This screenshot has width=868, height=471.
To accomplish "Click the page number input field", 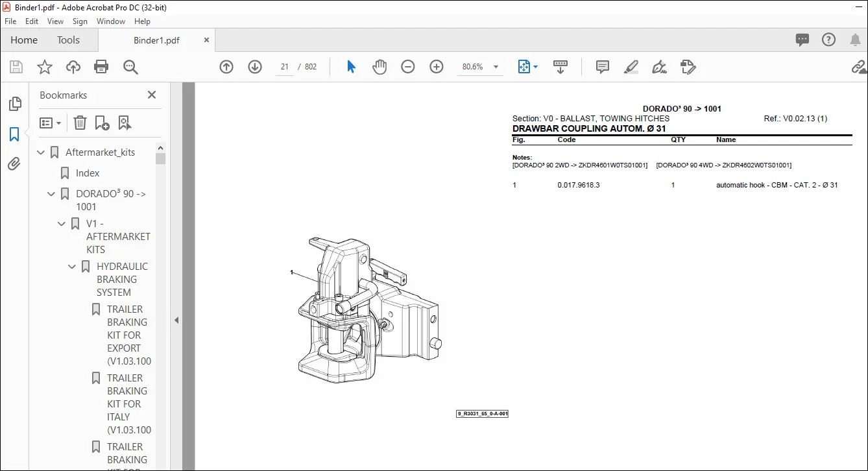I will [x=284, y=67].
